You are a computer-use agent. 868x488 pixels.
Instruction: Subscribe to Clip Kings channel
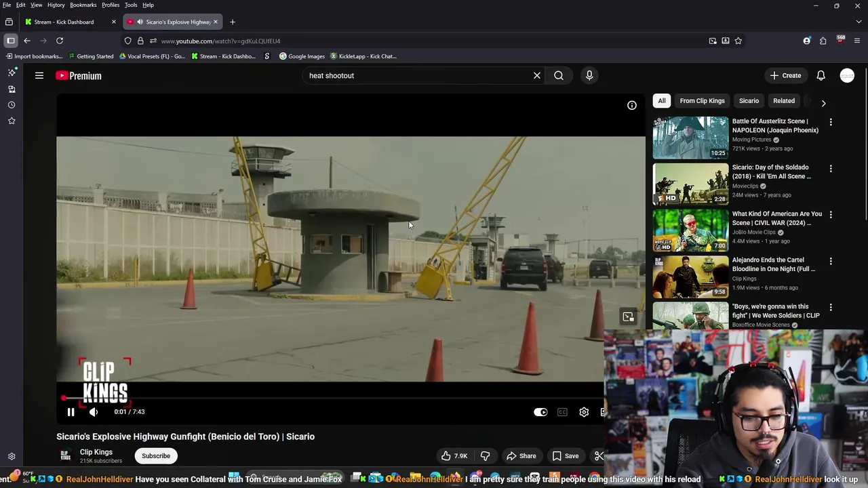point(156,456)
